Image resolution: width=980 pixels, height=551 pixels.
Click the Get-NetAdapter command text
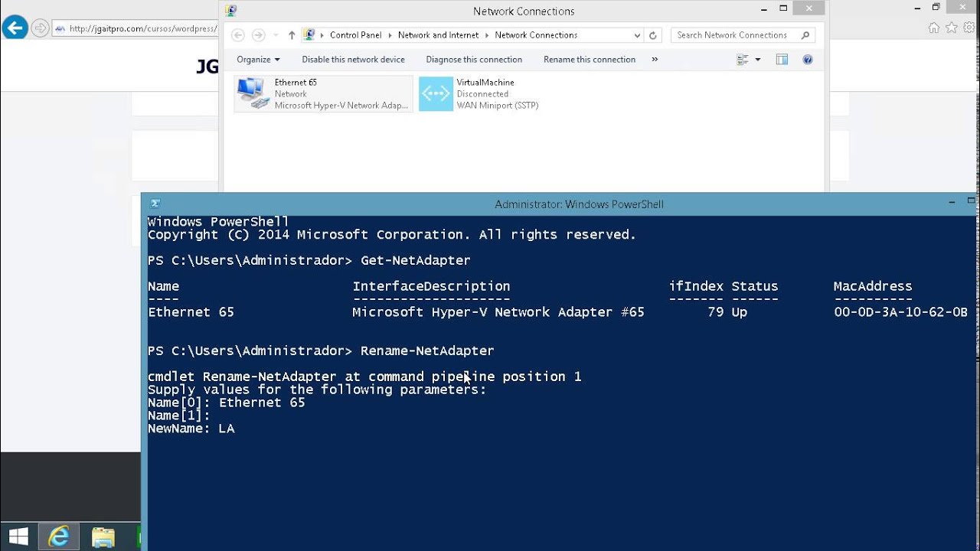pyautogui.click(x=416, y=260)
